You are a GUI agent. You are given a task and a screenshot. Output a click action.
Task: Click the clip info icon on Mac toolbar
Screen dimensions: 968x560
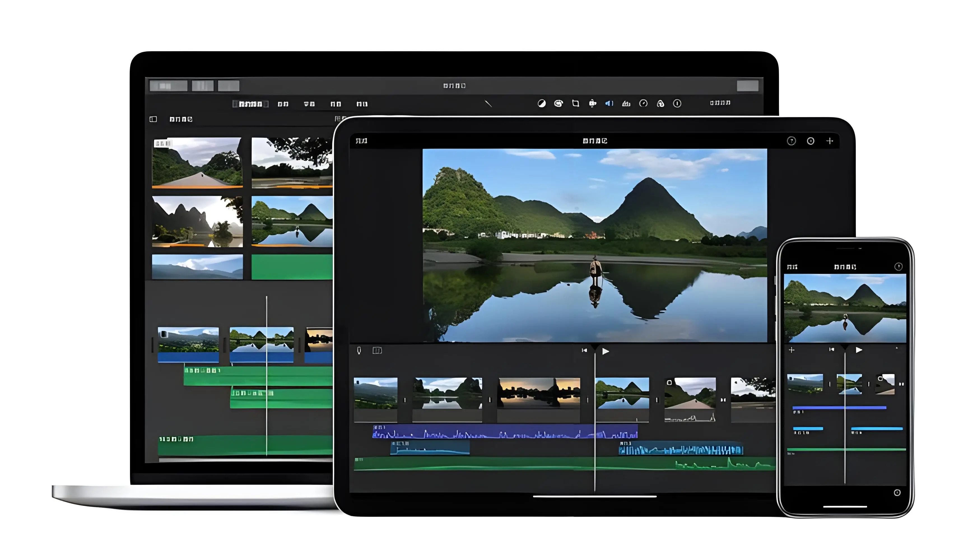677,103
